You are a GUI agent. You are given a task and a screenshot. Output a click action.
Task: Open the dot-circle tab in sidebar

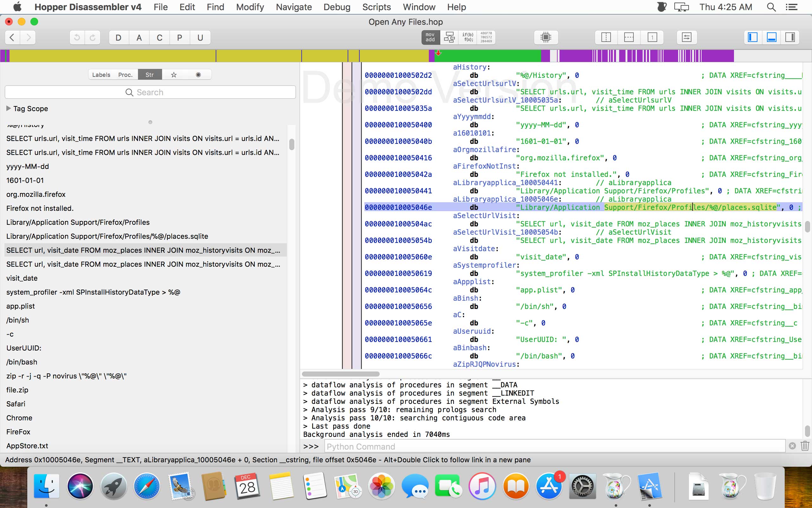[198, 75]
